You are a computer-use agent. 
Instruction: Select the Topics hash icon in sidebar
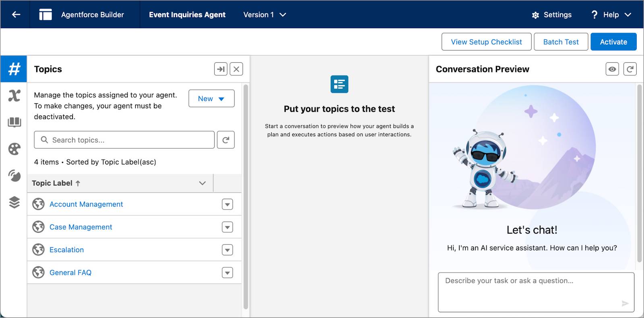14,69
